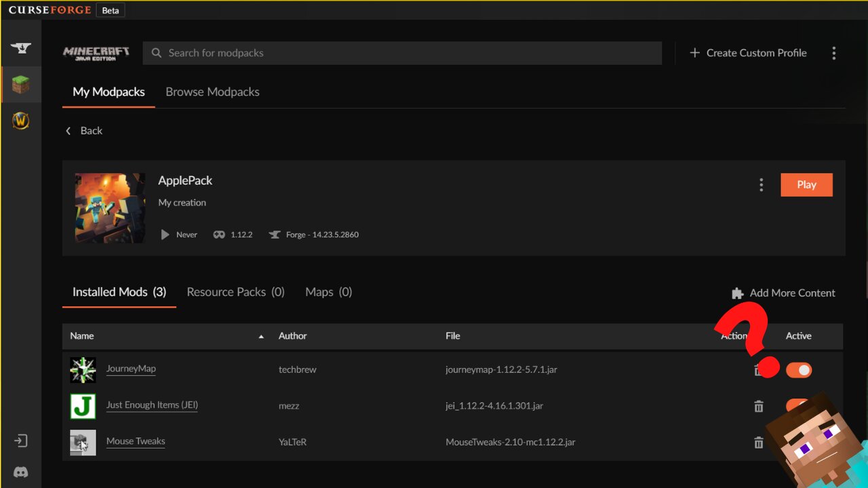Delete the Mouse Tweaks mod
This screenshot has width=868, height=488.
758,442
